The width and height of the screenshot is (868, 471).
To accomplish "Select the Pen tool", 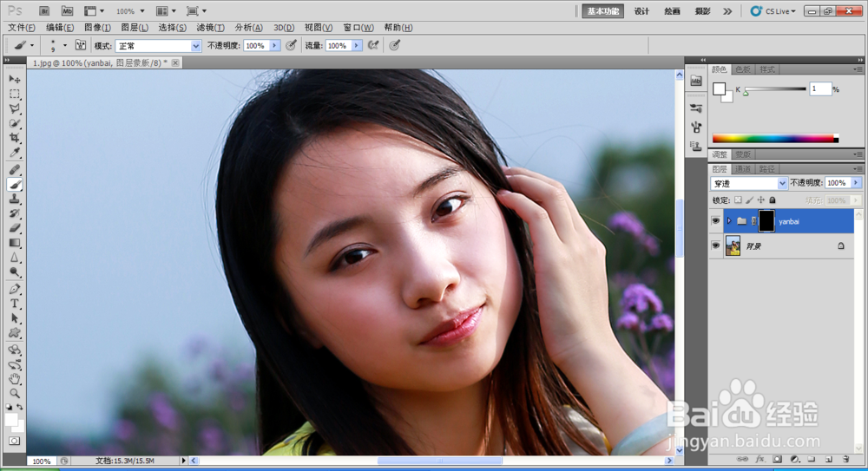I will tap(15, 289).
